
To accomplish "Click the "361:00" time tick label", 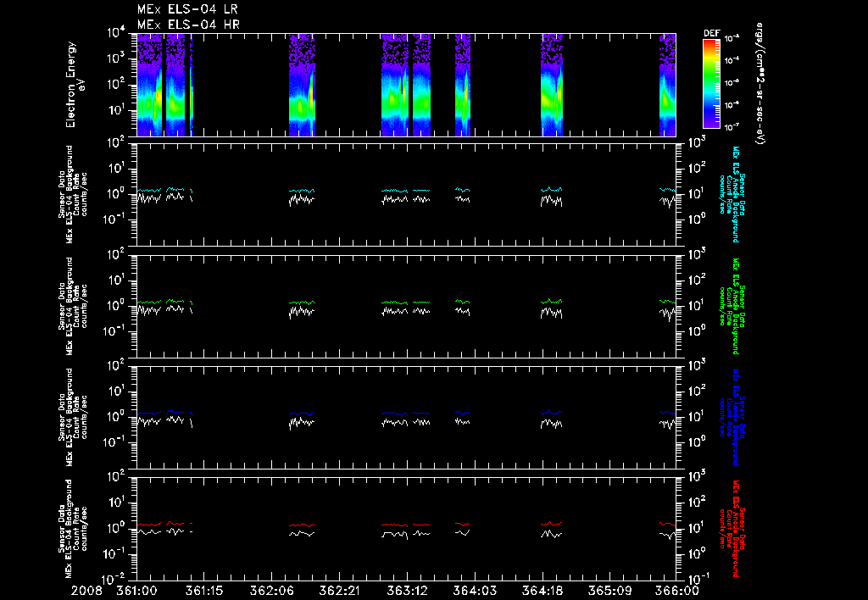I will [x=136, y=591].
